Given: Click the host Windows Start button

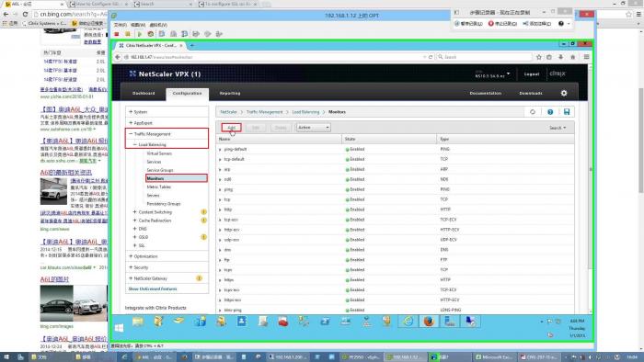Looking at the screenshot, I should click(x=7, y=357).
